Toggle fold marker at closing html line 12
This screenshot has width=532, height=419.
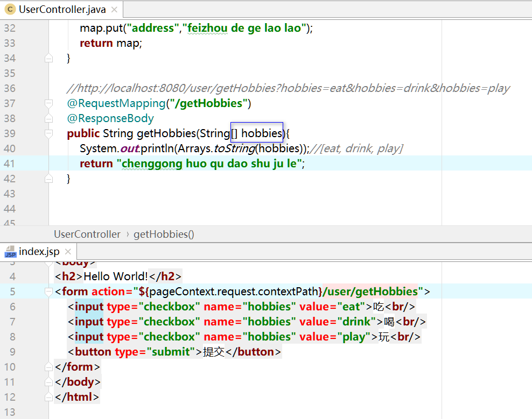[x=48, y=397]
